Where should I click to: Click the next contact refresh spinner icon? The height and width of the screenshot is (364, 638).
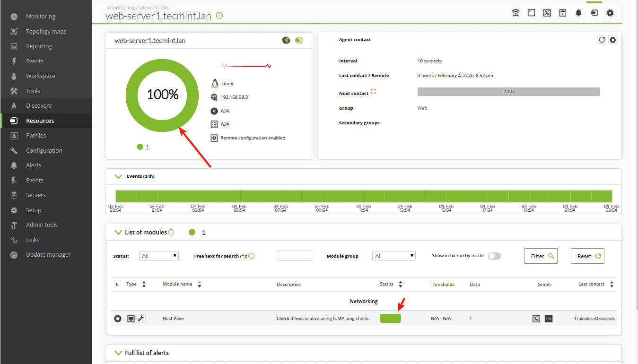(x=373, y=91)
